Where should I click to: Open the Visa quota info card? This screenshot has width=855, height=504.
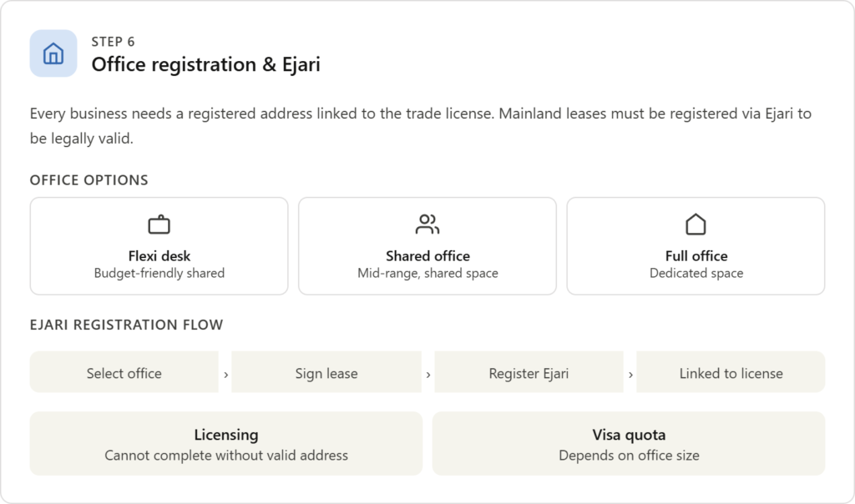tap(629, 444)
